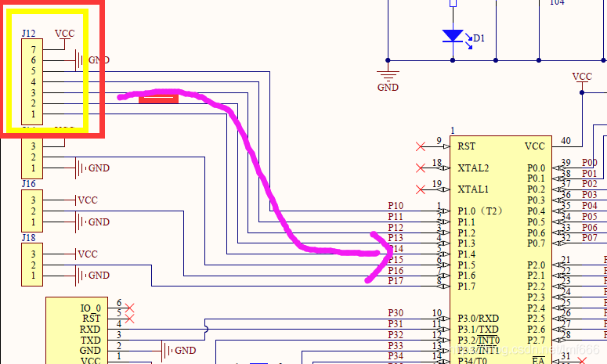Select the RXD pin on the lower-left connector

[91, 330]
